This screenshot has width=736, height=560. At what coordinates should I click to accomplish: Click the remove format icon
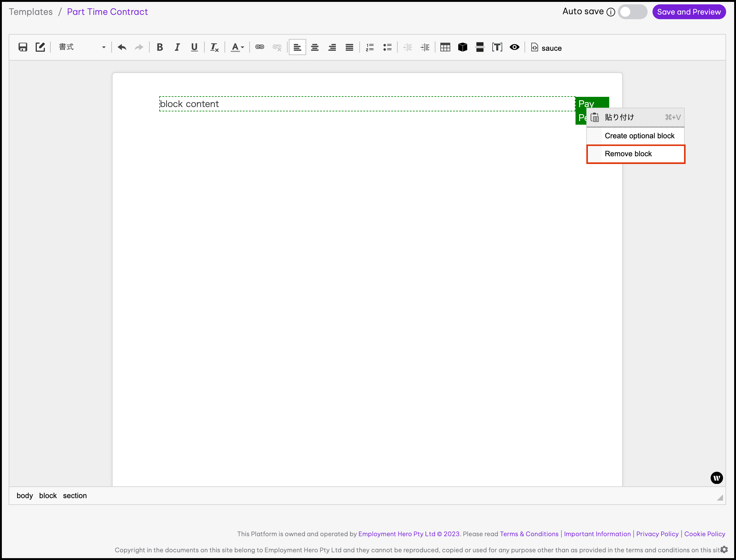(x=214, y=47)
